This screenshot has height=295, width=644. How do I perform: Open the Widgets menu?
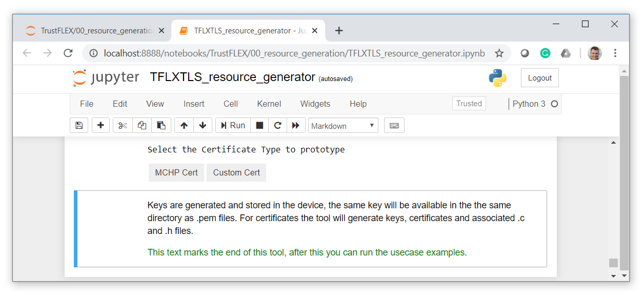pos(315,104)
